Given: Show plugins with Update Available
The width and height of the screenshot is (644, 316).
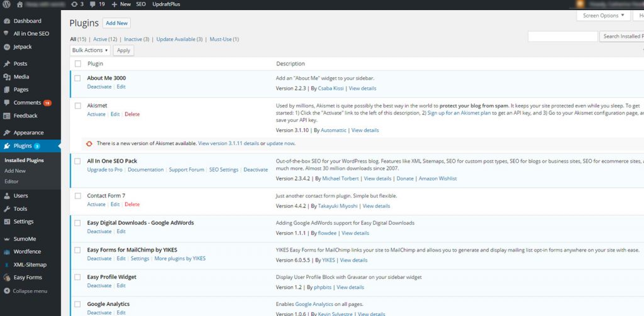Looking at the screenshot, I should tap(179, 39).
